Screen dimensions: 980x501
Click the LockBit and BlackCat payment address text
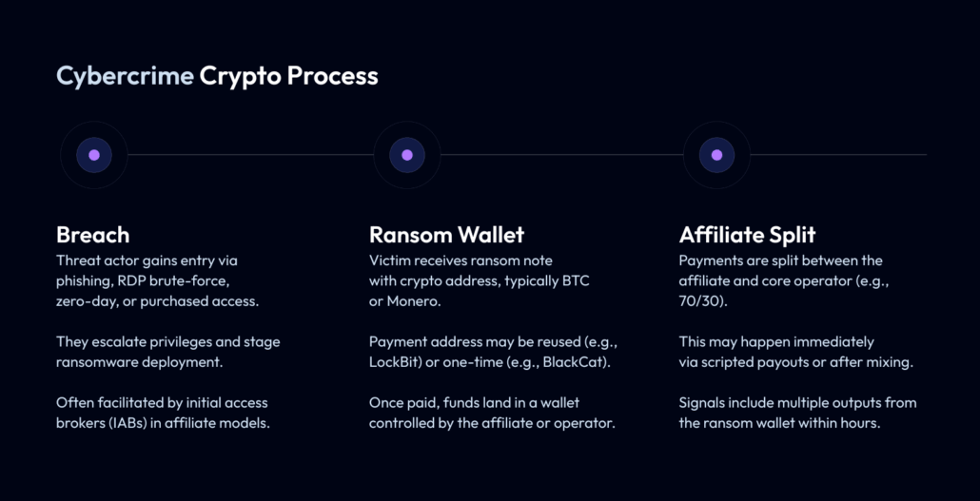click(493, 352)
